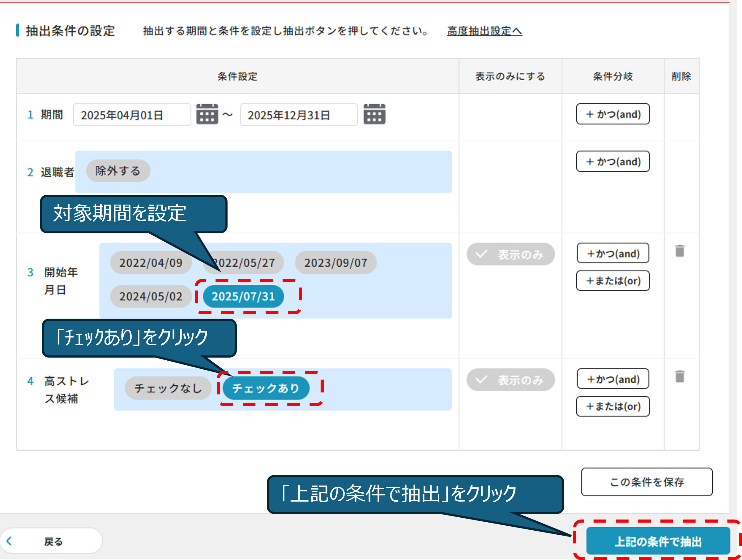The image size is (742, 560).
Task: Open the 高度抽出設定へ link
Action: click(x=484, y=31)
